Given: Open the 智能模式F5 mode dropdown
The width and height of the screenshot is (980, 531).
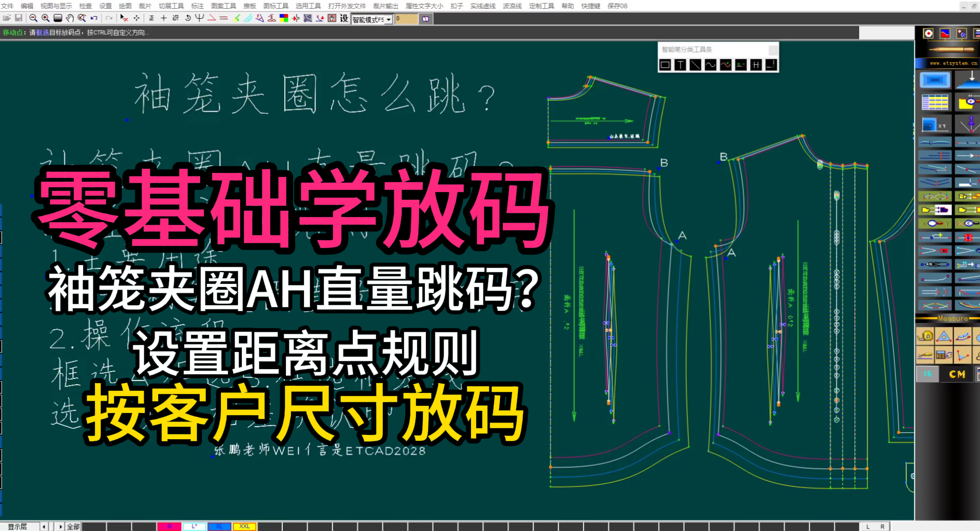Looking at the screenshot, I should (x=389, y=19).
